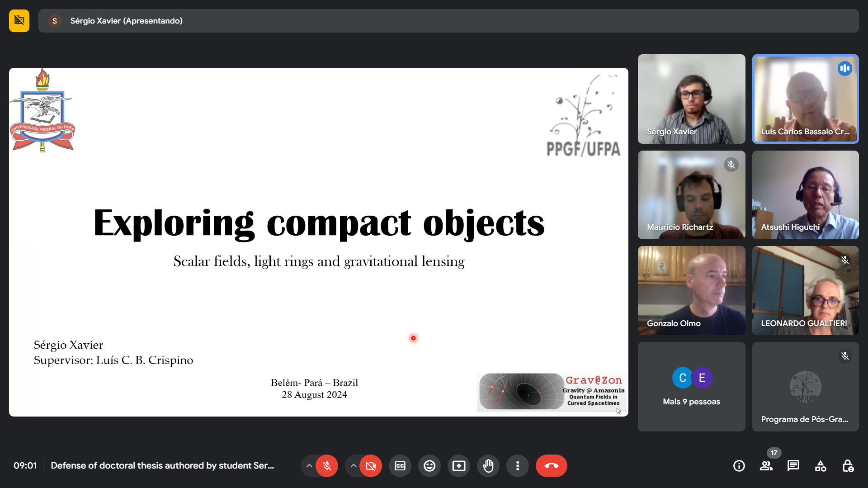Click the speaking indicator on Luis Carlos tile
The image size is (868, 488).
click(x=844, y=68)
